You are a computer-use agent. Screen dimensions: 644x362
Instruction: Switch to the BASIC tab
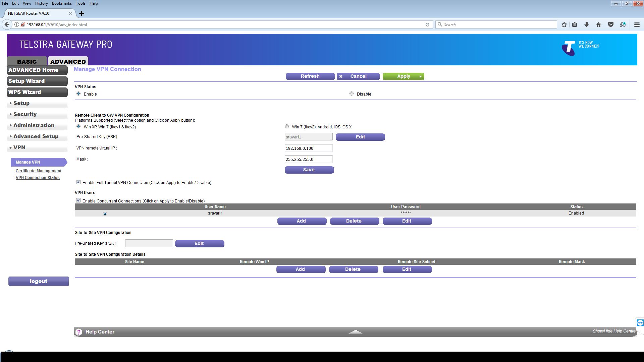pyautogui.click(x=27, y=61)
